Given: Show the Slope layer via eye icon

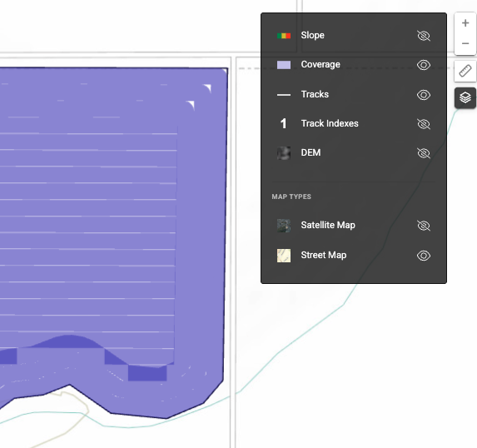Looking at the screenshot, I should pos(424,36).
